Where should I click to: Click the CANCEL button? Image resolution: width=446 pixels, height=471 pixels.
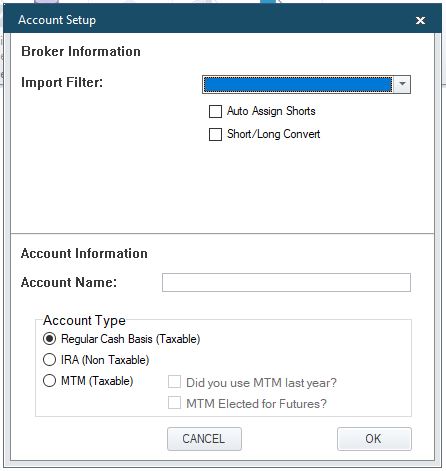[204, 439]
